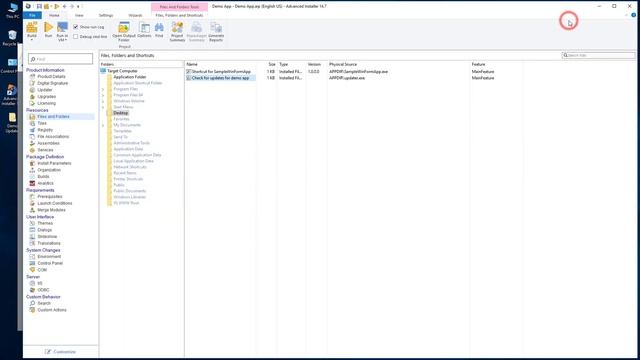The height and width of the screenshot is (360, 640).
Task: Expand the Windows Volume folder node
Action: click(103, 101)
